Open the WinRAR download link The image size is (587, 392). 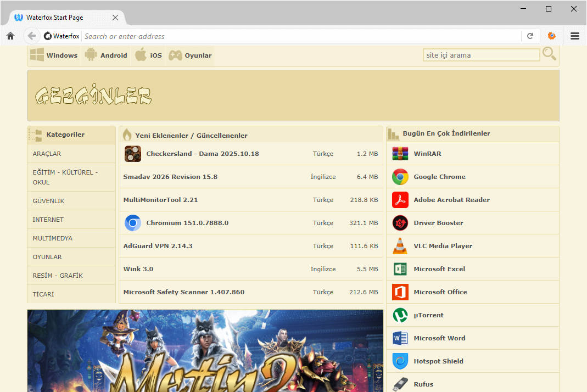click(428, 154)
